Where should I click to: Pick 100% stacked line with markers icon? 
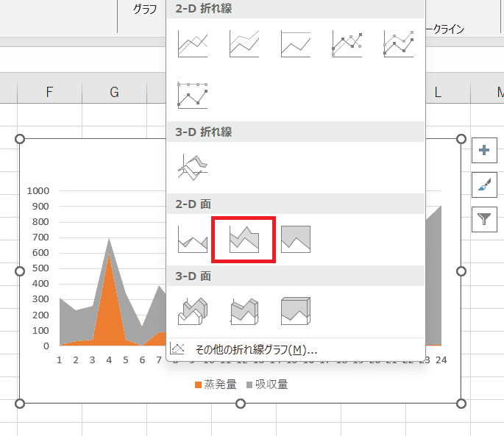[x=193, y=96]
